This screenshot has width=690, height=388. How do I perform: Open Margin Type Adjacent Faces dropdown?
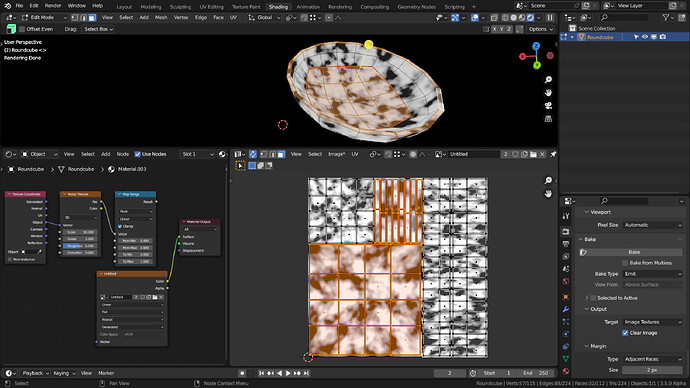[652, 359]
